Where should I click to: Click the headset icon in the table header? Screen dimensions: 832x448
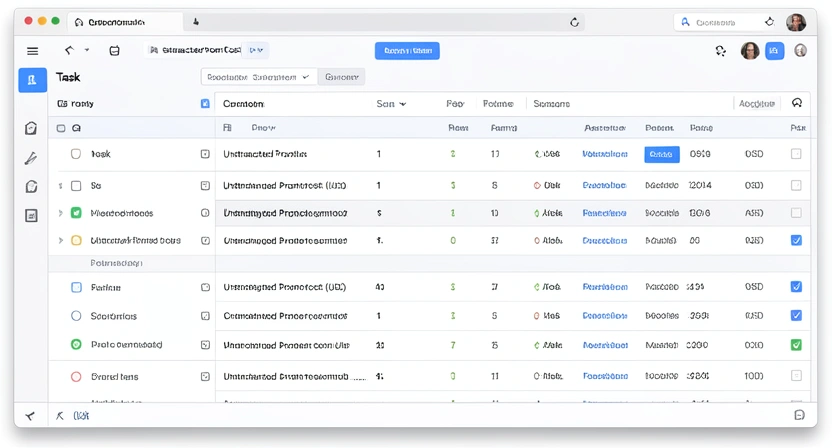pos(797,103)
